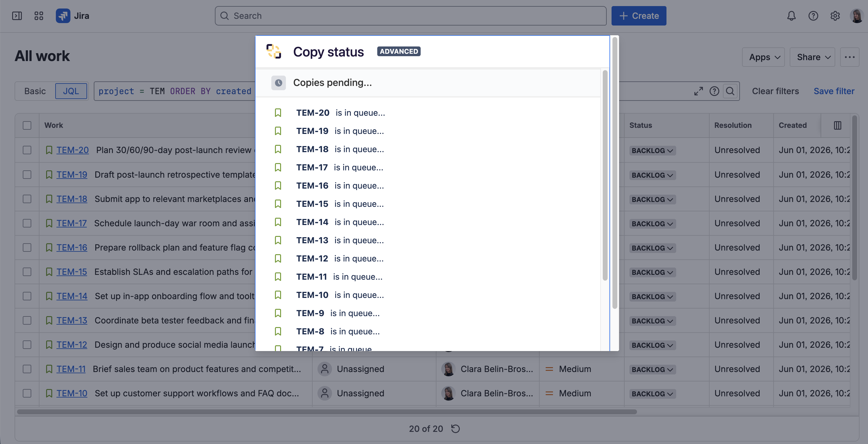The width and height of the screenshot is (868, 444).
Task: Open the column configuration icon
Action: click(x=837, y=125)
